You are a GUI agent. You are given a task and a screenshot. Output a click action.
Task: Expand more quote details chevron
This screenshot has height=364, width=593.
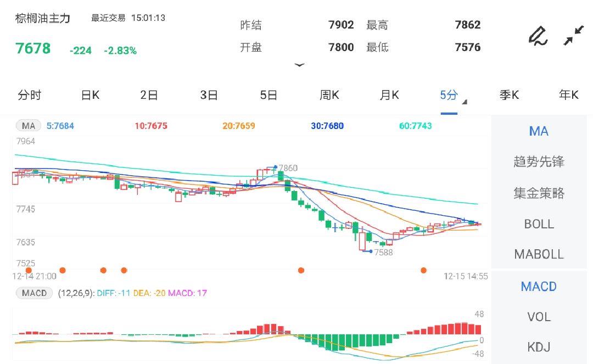click(300, 65)
